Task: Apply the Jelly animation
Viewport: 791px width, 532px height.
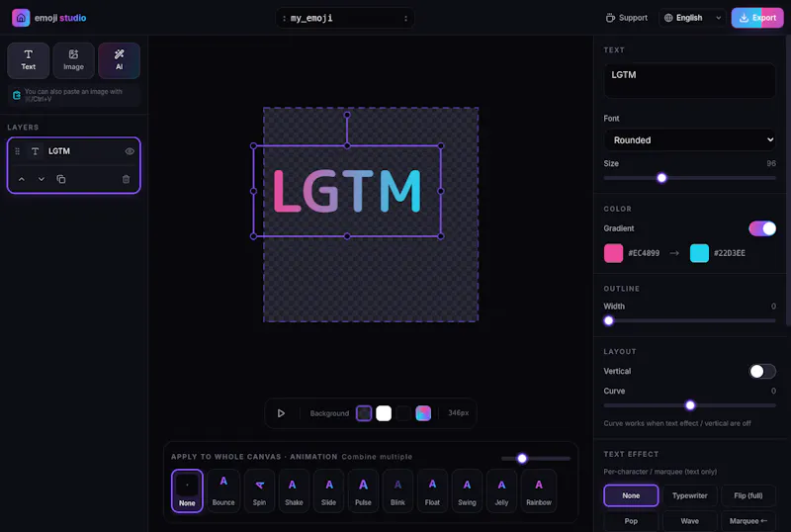Action: click(501, 491)
